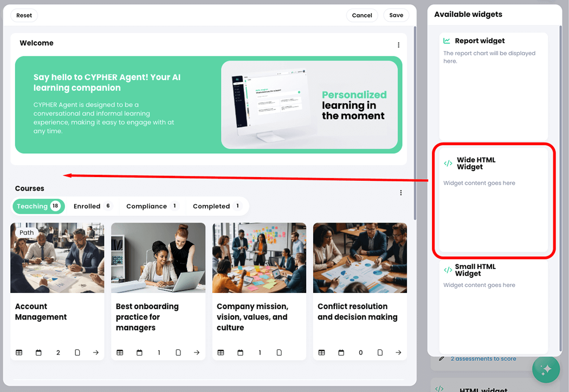Open the CYPHER Agent sparkle assistant button
Viewport: 569px width, 392px height.
pyautogui.click(x=546, y=369)
